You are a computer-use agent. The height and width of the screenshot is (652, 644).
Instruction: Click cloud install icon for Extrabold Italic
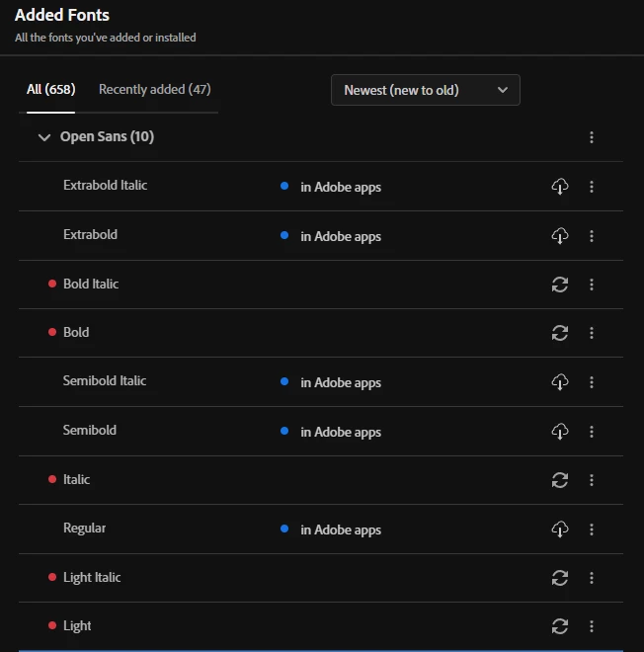click(560, 187)
